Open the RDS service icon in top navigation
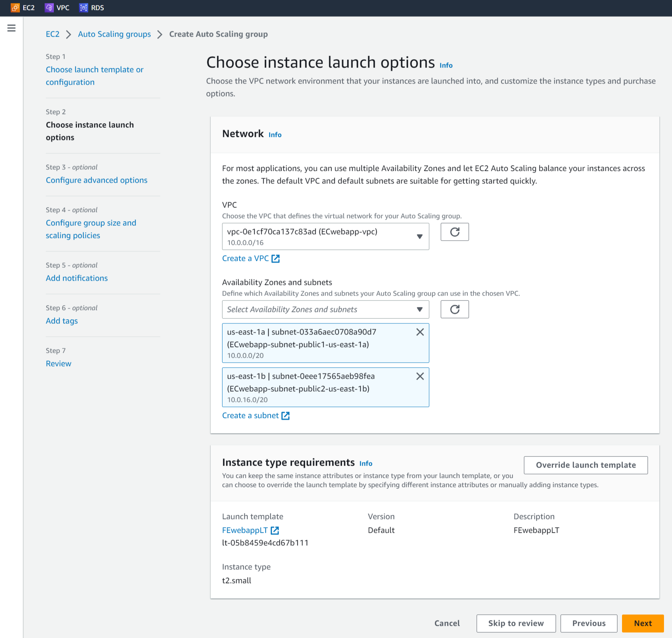The image size is (672, 638). pyautogui.click(x=83, y=8)
